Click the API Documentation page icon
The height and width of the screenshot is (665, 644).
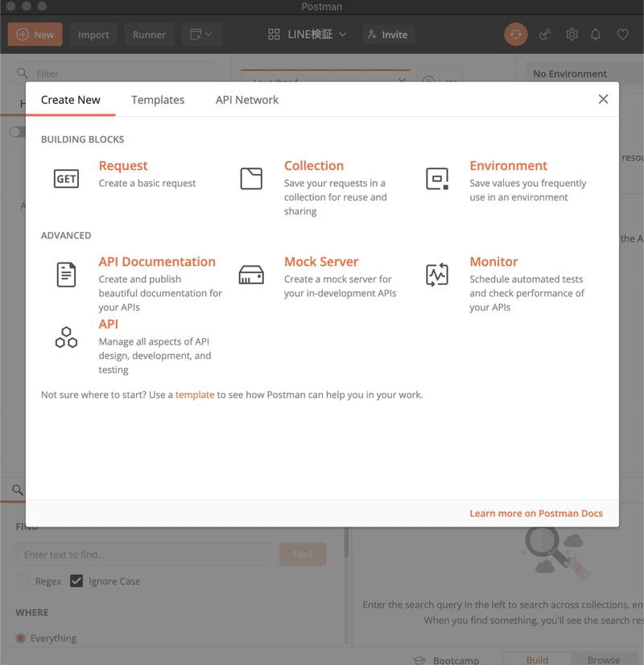coord(66,275)
